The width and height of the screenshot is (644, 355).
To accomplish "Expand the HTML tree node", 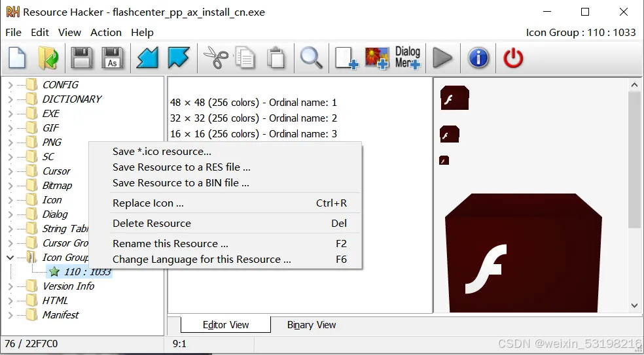I will pyautogui.click(x=10, y=301).
